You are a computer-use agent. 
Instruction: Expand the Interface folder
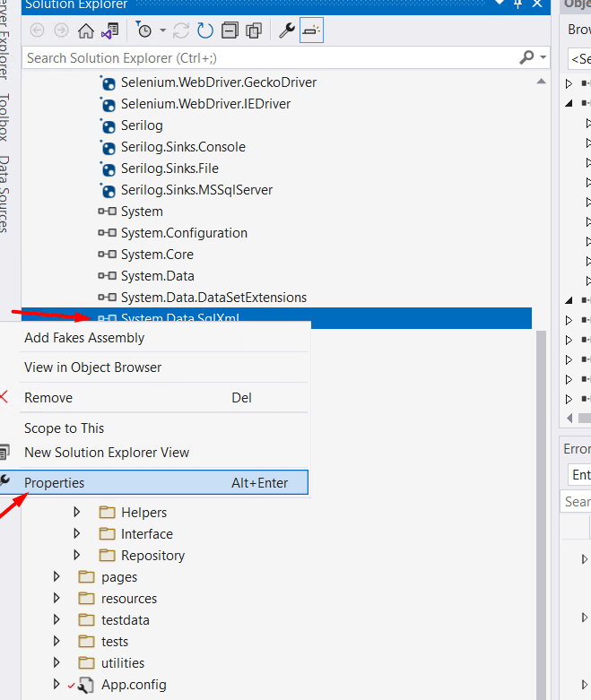(77, 533)
